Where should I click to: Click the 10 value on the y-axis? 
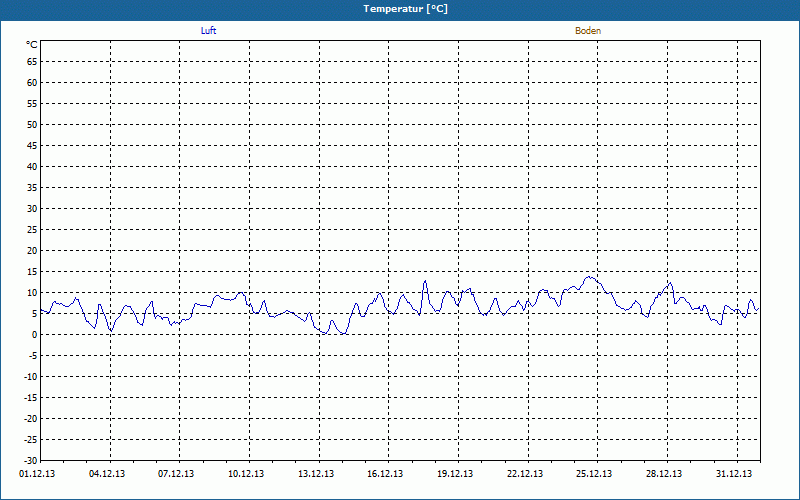point(32,292)
